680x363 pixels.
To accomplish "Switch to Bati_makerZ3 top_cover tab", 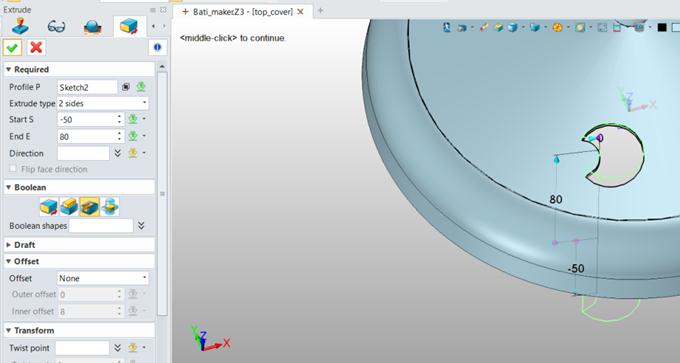I will click(242, 12).
